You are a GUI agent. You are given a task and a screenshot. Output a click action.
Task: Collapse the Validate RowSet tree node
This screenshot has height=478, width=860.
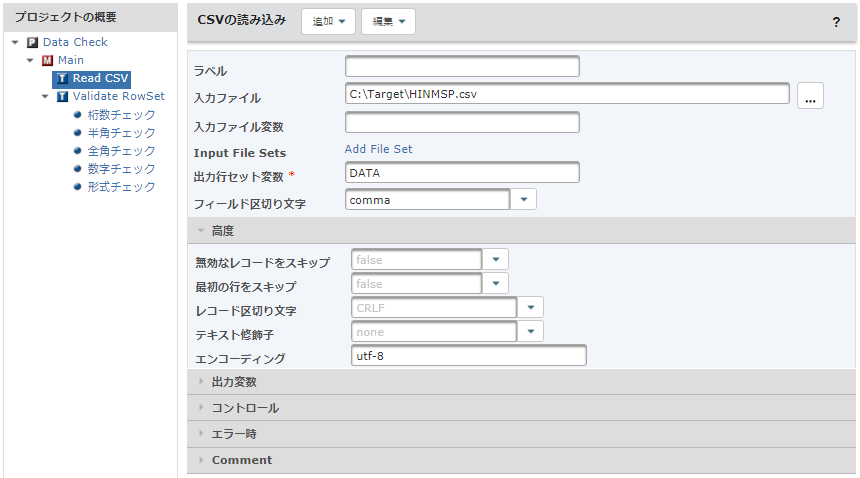tap(46, 96)
